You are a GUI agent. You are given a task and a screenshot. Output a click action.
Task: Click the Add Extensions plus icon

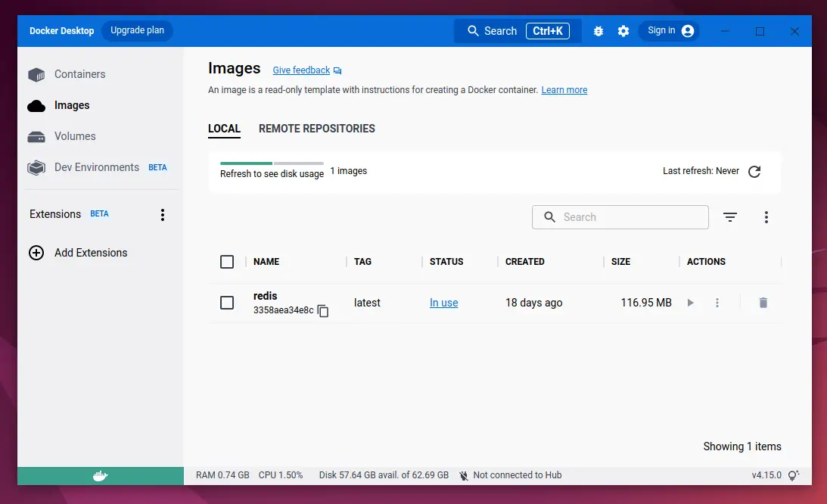tap(36, 253)
